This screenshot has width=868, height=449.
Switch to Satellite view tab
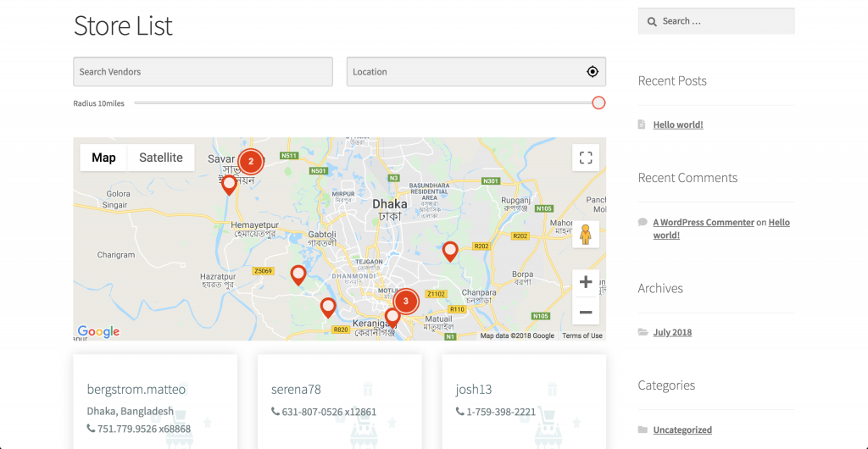point(161,158)
